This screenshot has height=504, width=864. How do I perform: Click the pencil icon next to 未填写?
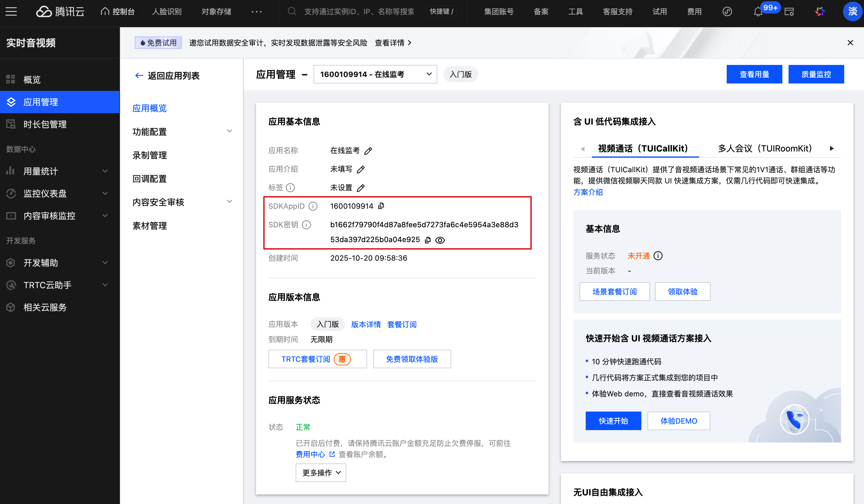tap(361, 169)
